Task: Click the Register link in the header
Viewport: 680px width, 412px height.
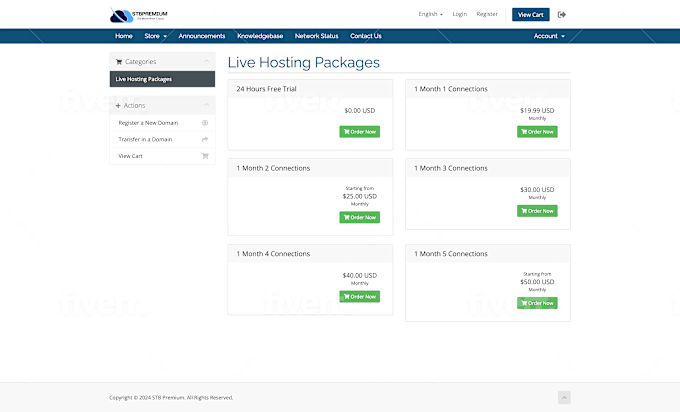Action: pos(487,15)
